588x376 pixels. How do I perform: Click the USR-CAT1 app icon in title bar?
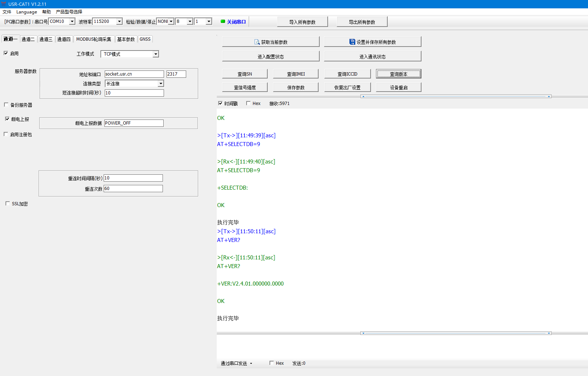(x=4, y=4)
